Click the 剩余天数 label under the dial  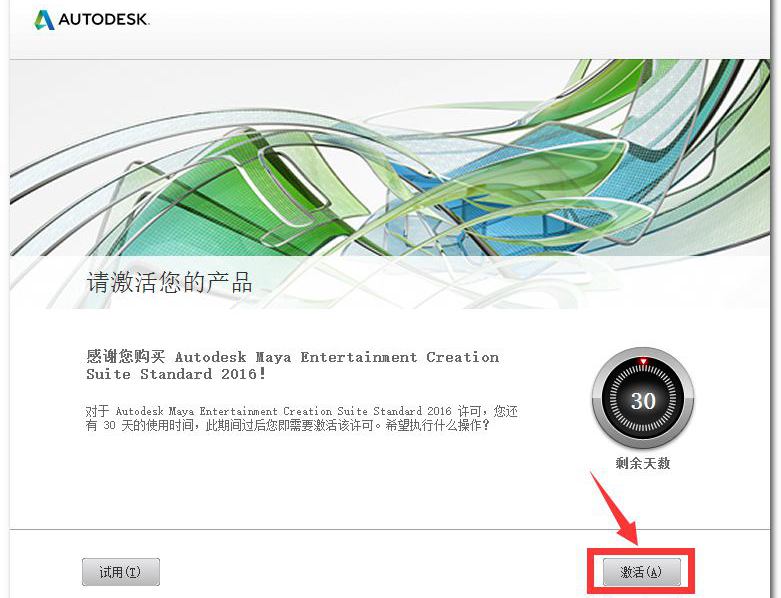coord(643,463)
